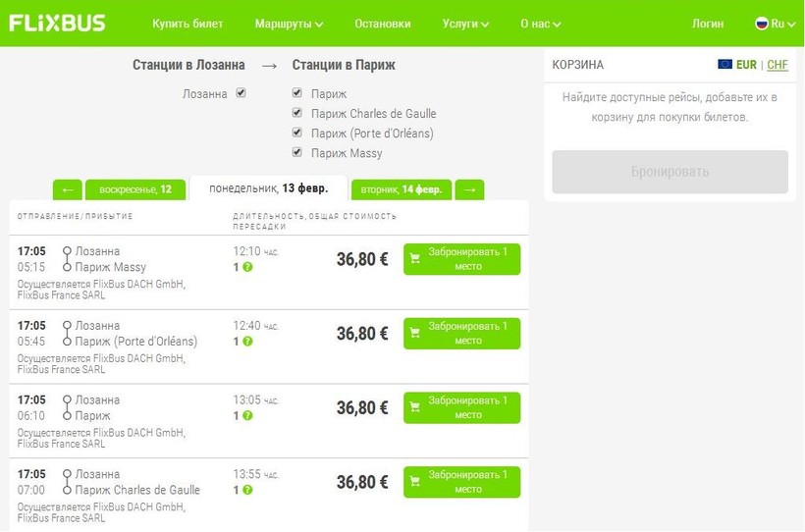
Task: Click transfer help icon on 13:05 trip
Action: (247, 416)
